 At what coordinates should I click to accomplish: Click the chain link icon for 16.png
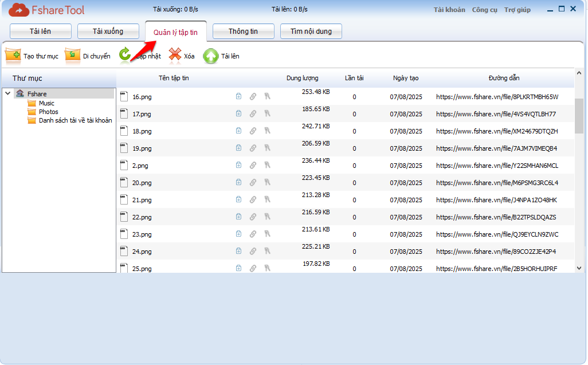(x=253, y=96)
